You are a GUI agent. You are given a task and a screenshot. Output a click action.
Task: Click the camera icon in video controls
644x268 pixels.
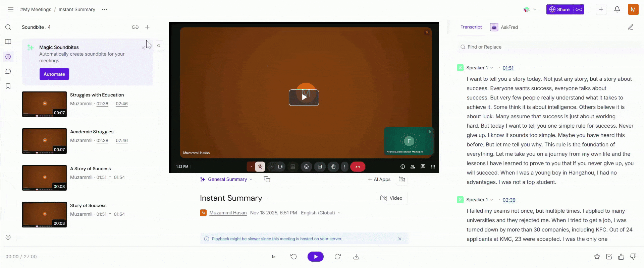(280, 166)
